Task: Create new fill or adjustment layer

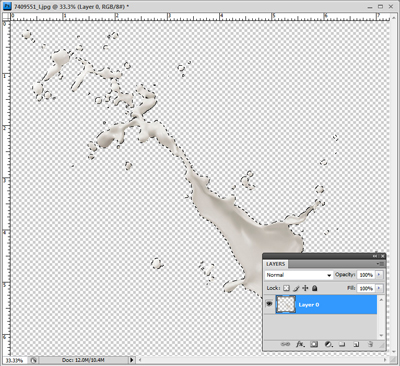Action: (x=328, y=344)
